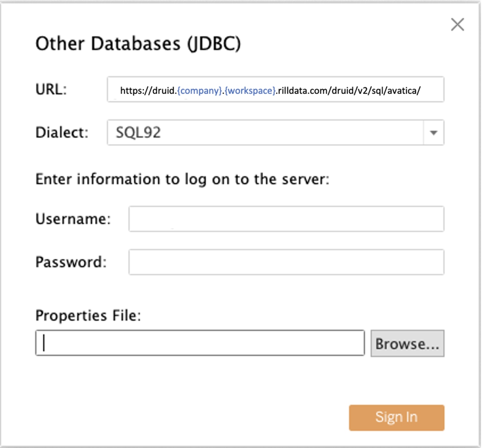Viewport: 482px width, 448px height.
Task: Click the Properties File path field
Action: 200,343
